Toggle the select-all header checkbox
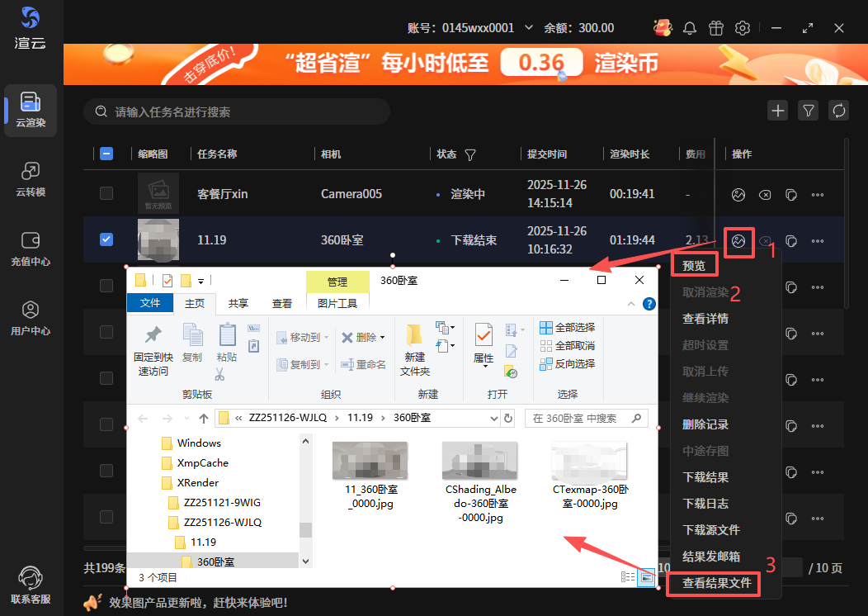The width and height of the screenshot is (868, 616). [106, 154]
